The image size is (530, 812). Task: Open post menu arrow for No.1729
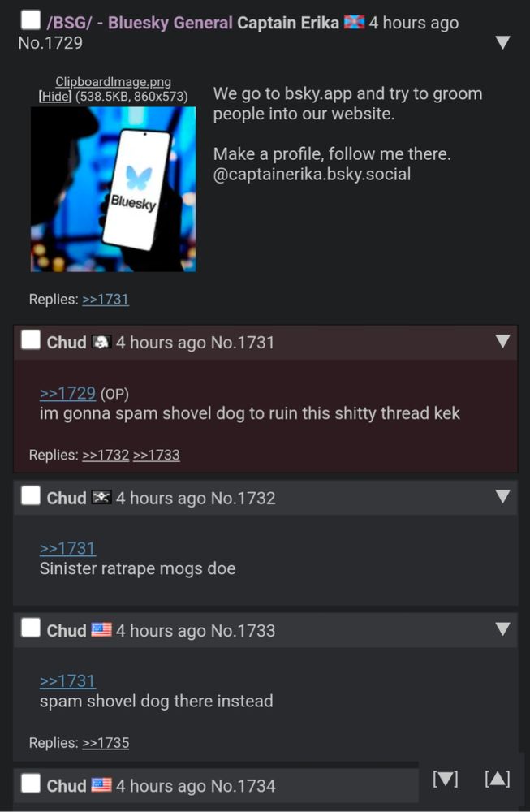502,42
